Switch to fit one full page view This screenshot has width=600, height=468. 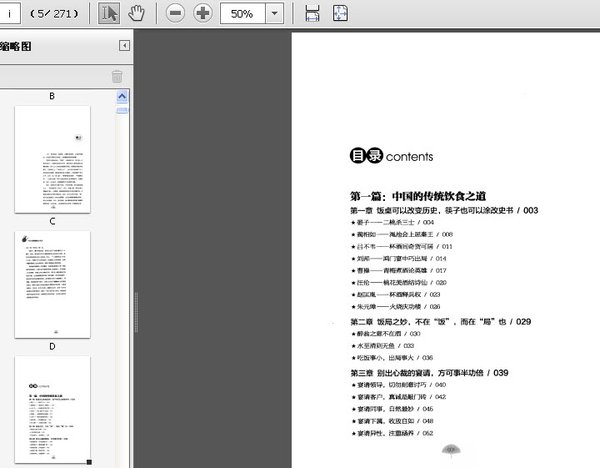(x=340, y=13)
